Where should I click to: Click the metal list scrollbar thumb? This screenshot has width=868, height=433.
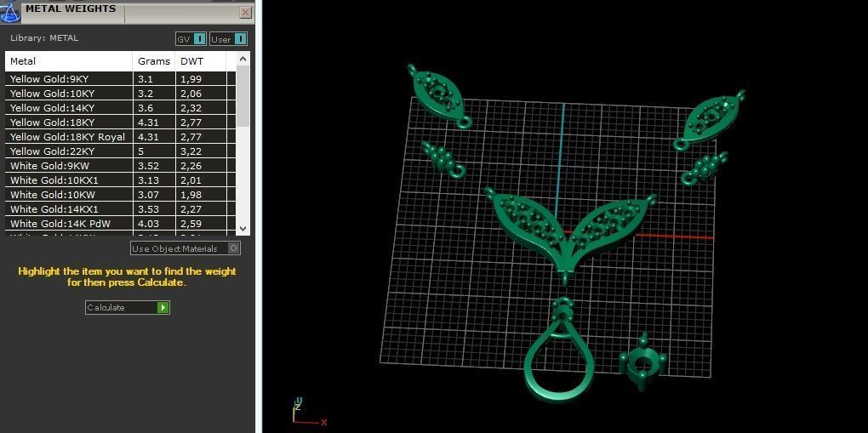pyautogui.click(x=243, y=95)
